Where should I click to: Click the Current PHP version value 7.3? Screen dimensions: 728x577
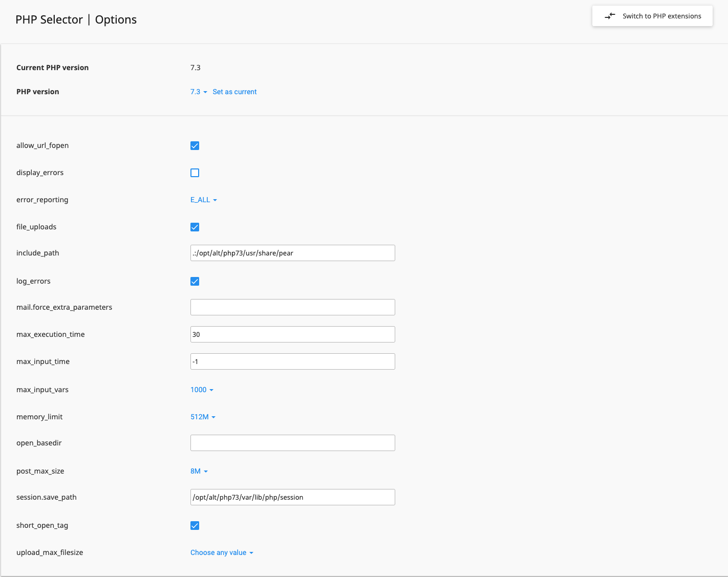pos(196,68)
